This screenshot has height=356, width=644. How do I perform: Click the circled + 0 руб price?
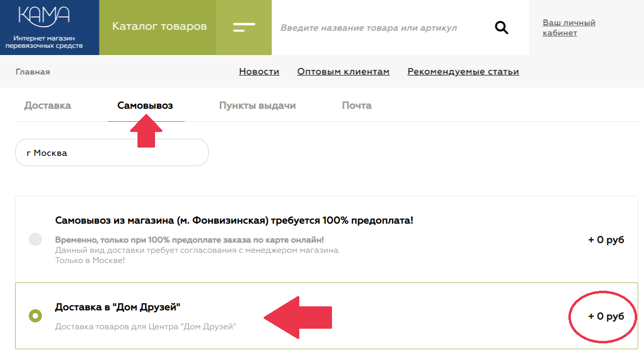pos(606,317)
